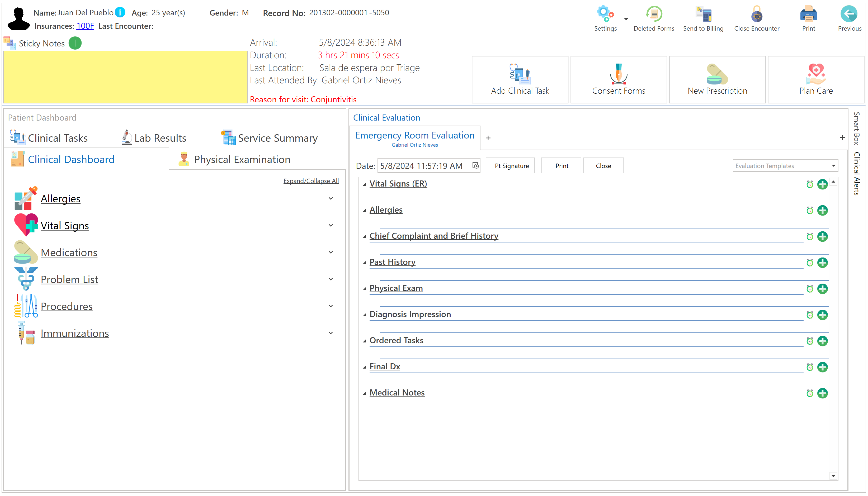Viewport: 868px width, 496px height.
Task: Add a new sticky note
Action: pyautogui.click(x=75, y=43)
